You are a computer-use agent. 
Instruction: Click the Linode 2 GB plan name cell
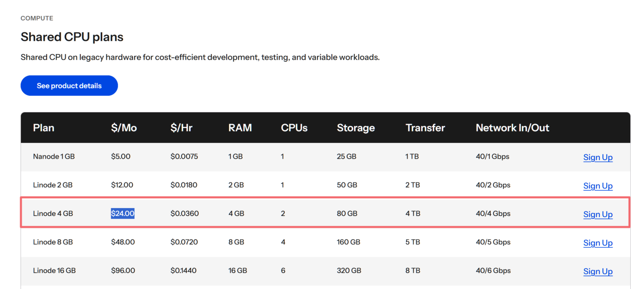53,185
